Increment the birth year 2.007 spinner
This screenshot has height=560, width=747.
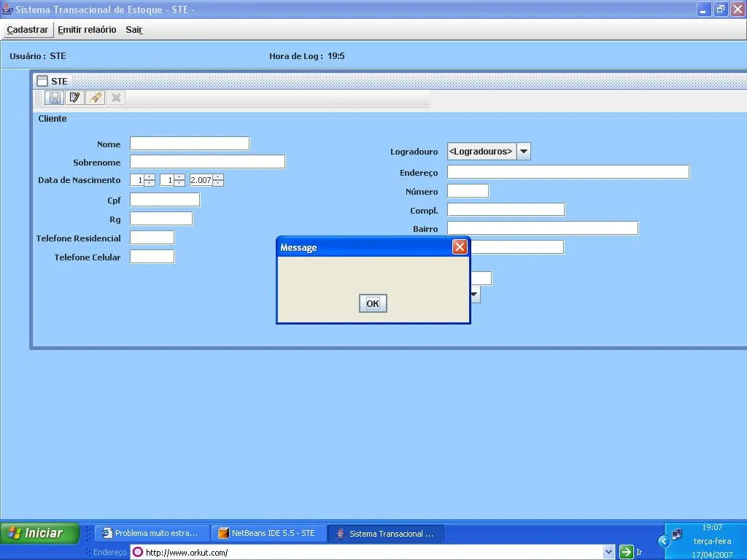pos(218,177)
